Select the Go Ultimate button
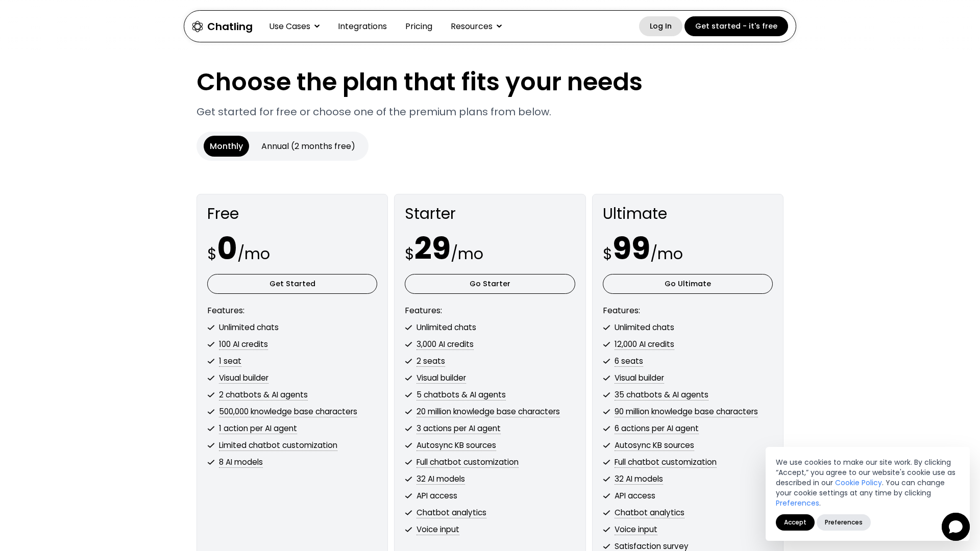 tap(687, 284)
